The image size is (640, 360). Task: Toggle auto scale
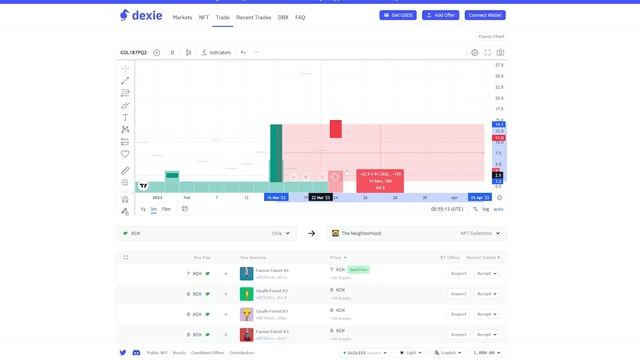[x=498, y=209]
